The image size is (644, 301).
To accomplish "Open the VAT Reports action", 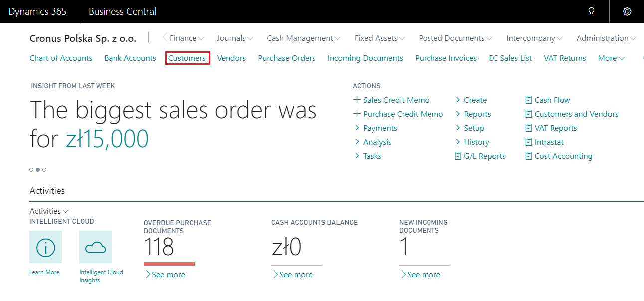I will point(556,128).
